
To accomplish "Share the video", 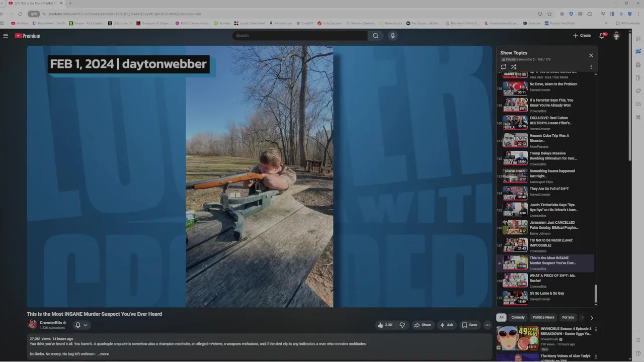I will pyautogui.click(x=422, y=325).
